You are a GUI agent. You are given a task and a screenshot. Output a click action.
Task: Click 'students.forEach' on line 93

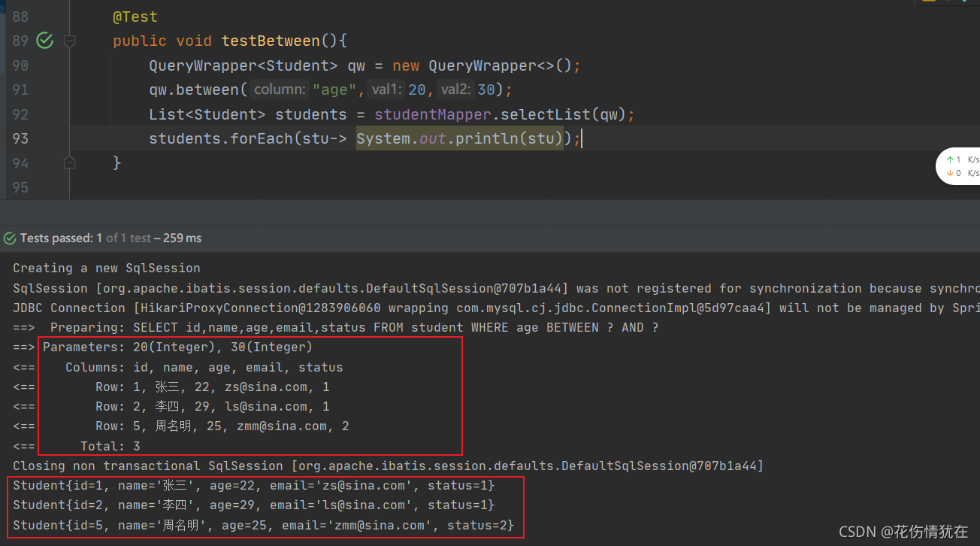tap(221, 138)
